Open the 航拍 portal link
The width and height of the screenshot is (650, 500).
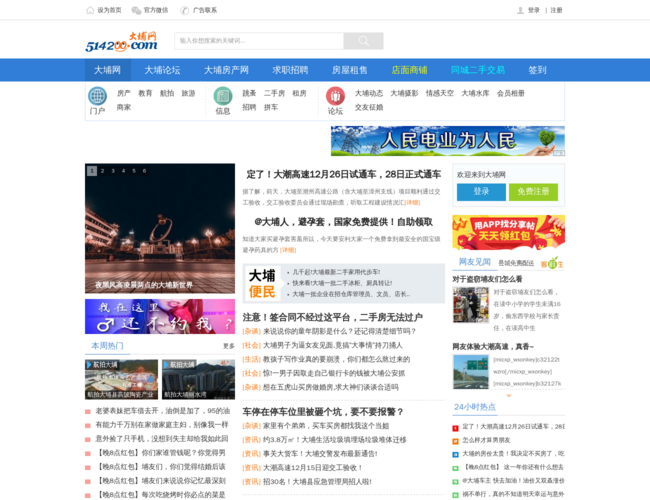coord(167,93)
